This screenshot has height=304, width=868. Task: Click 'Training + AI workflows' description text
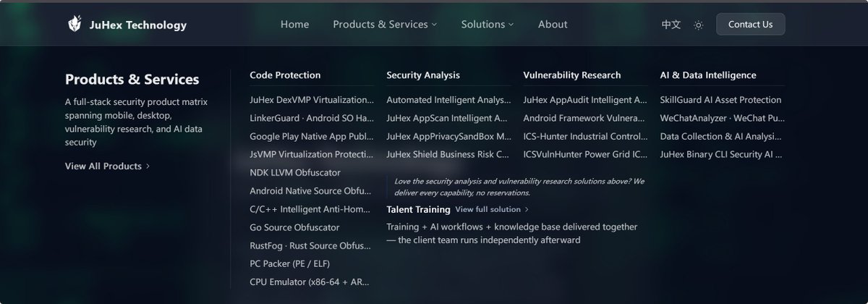512,233
